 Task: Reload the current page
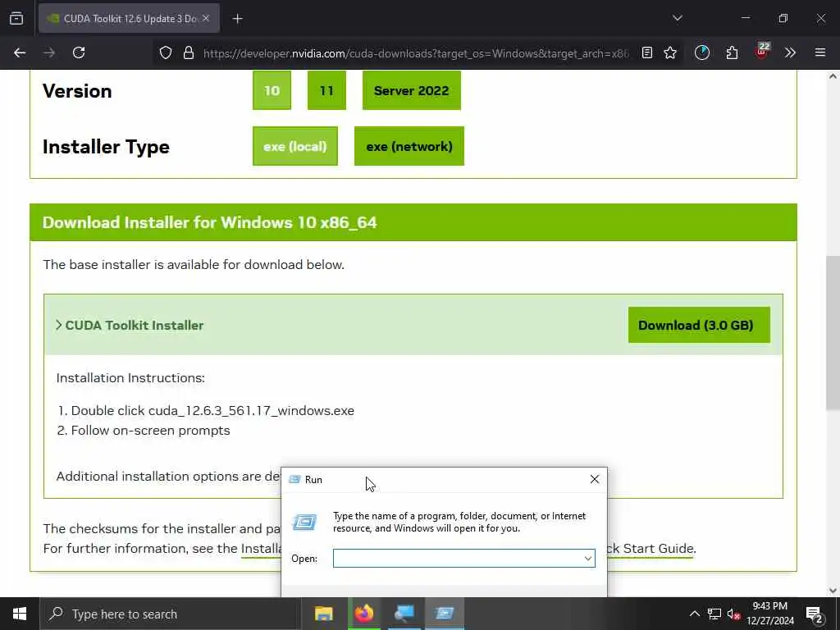click(79, 52)
